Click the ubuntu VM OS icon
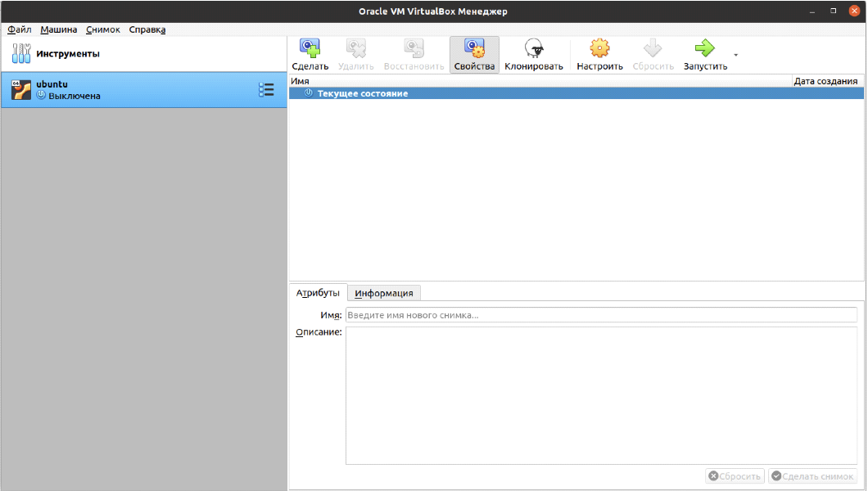868x491 pixels. pos(21,90)
